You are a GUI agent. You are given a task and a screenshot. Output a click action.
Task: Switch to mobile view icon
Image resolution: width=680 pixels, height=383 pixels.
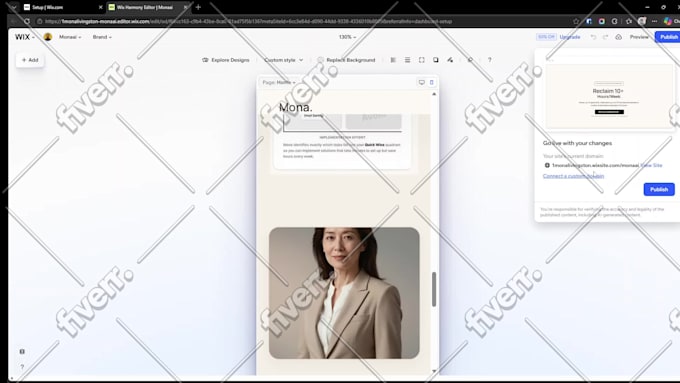pyautogui.click(x=431, y=82)
